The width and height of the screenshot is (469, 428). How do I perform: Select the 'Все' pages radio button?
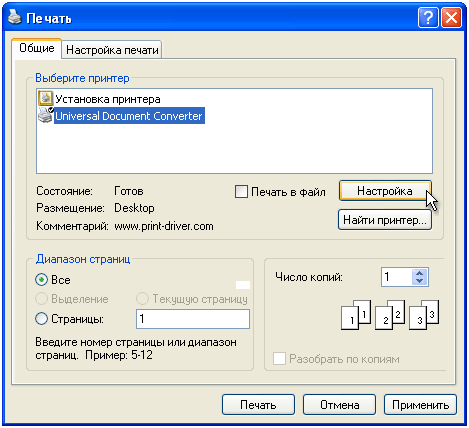pyautogui.click(x=41, y=280)
